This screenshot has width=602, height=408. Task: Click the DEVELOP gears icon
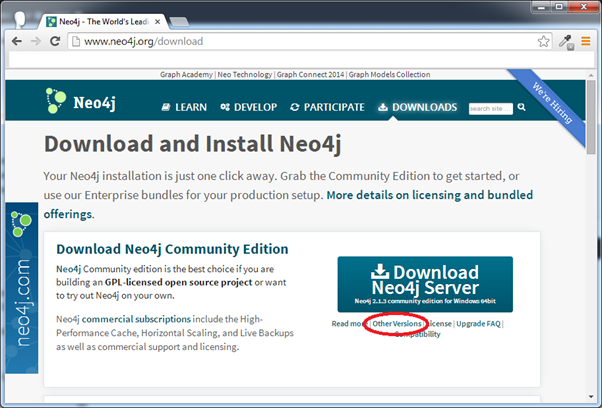coord(225,107)
